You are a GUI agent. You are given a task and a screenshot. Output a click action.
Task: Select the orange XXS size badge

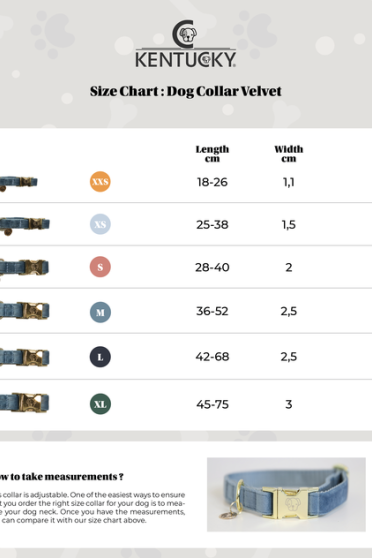[100, 181]
